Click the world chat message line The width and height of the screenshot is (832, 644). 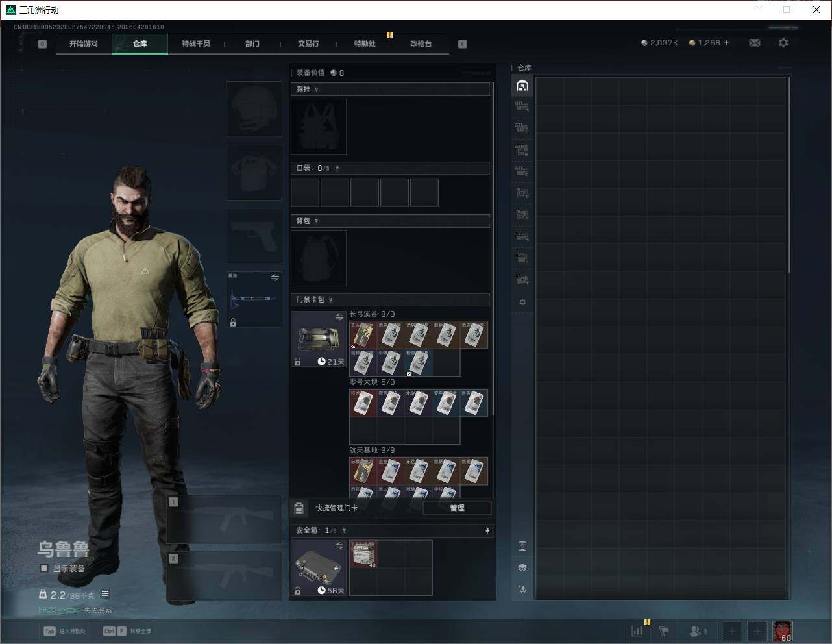(x=75, y=611)
